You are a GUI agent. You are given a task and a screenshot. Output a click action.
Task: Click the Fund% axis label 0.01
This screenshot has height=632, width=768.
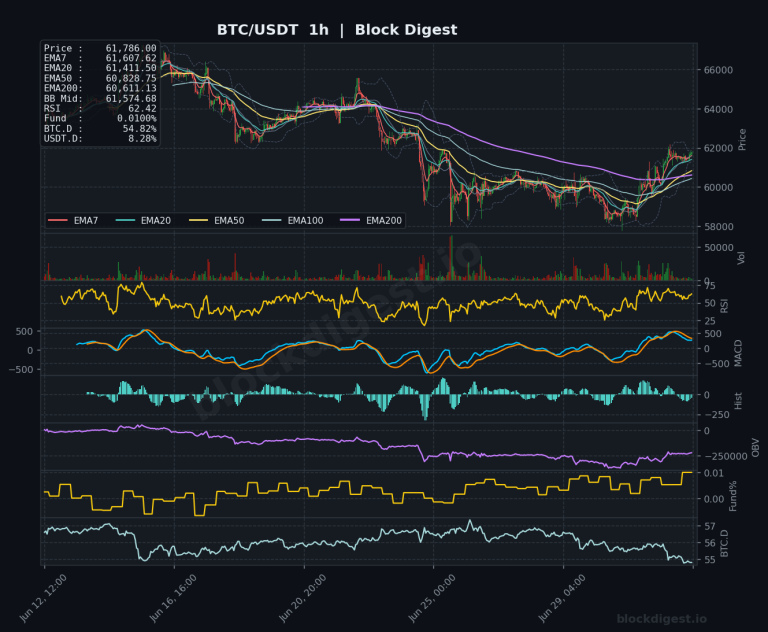tap(714, 473)
